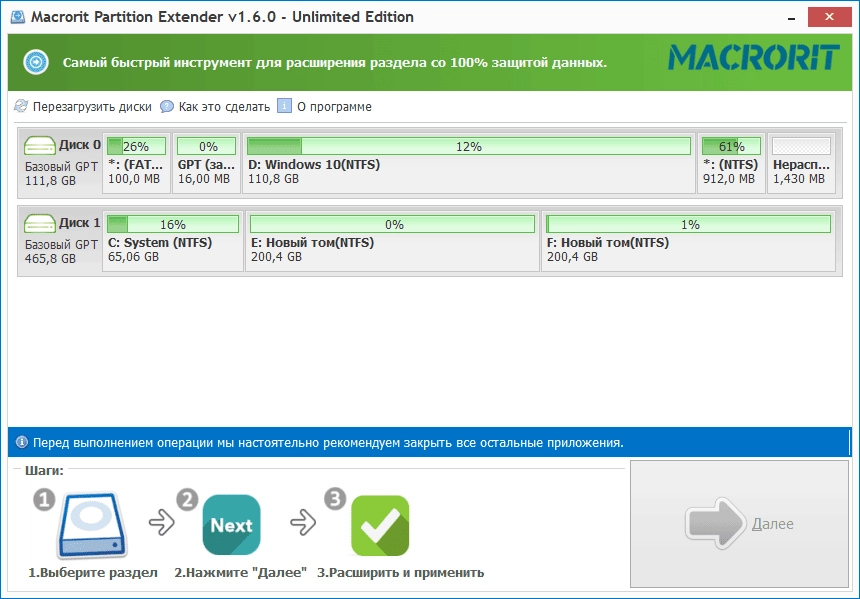Image resolution: width=860 pixels, height=599 pixels.
Task: Click '3.Расширить и применить' step label
Action: point(400,573)
